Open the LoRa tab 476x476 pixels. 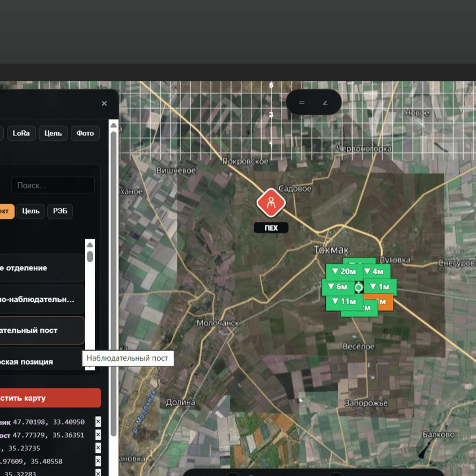pyautogui.click(x=21, y=133)
